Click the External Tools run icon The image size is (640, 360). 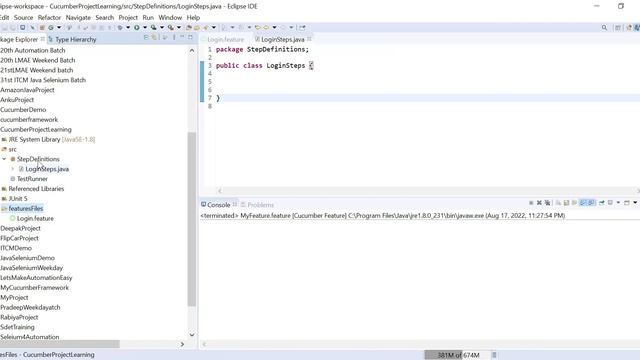[x=171, y=27]
